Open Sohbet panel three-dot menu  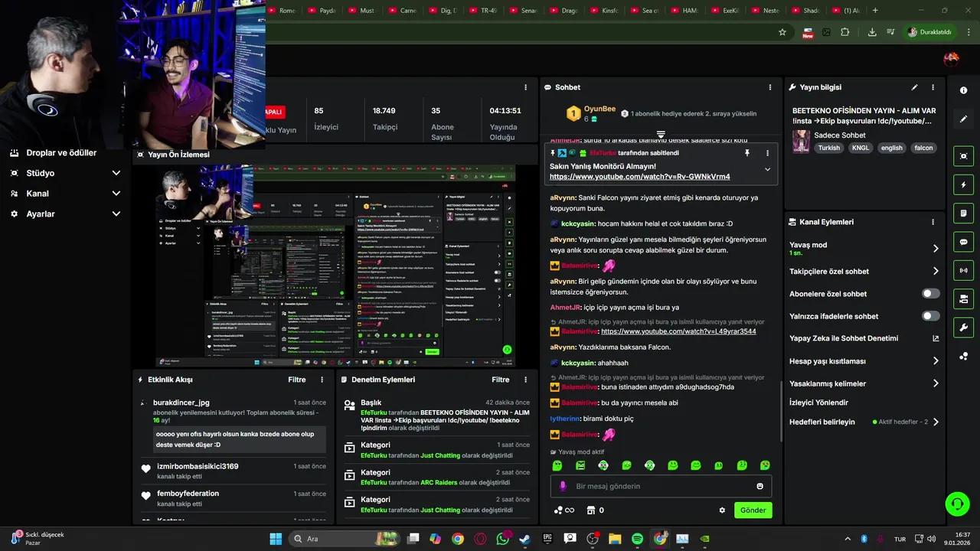769,87
